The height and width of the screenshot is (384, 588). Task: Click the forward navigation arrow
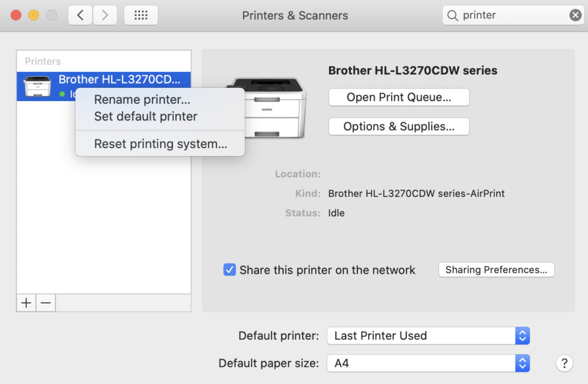coord(105,15)
